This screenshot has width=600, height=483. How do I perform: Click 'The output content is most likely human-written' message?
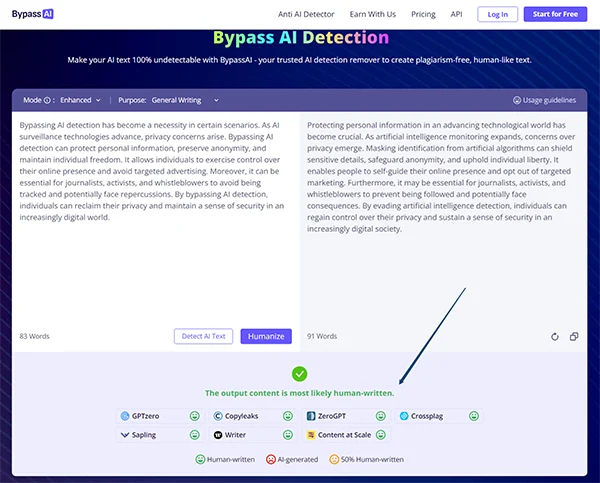299,393
